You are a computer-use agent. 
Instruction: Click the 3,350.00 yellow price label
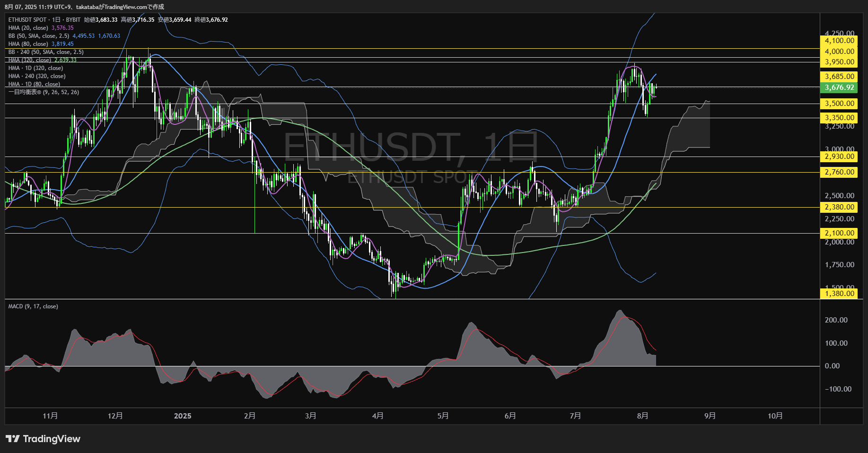(x=840, y=118)
